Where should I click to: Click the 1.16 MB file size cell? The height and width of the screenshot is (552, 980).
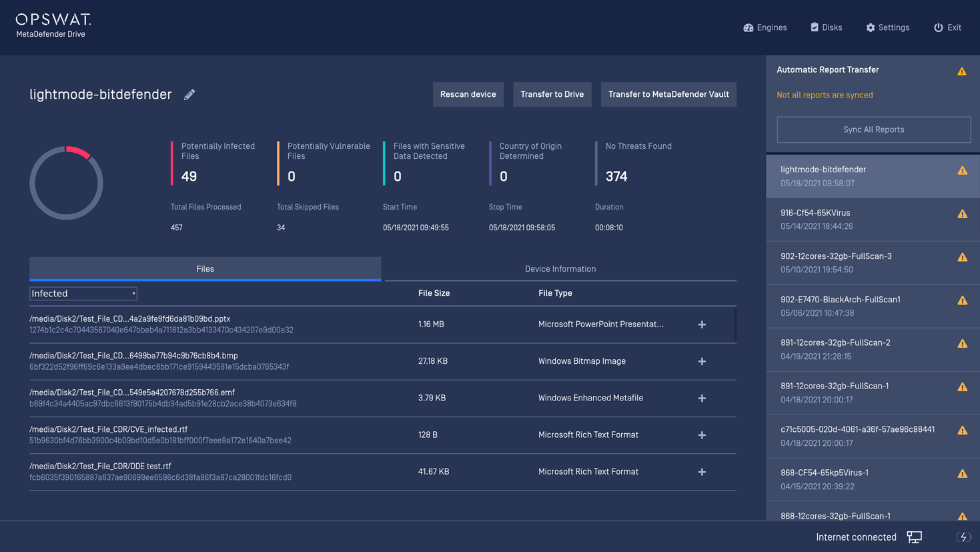[x=431, y=324]
